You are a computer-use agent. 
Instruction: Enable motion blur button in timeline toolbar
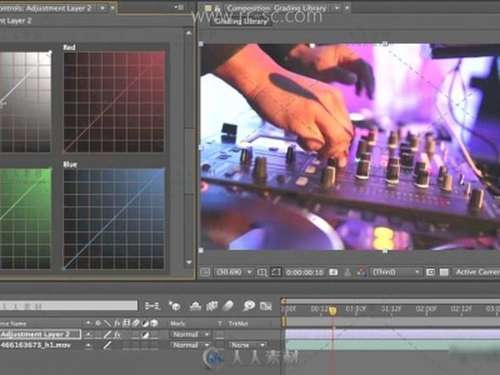(x=228, y=305)
